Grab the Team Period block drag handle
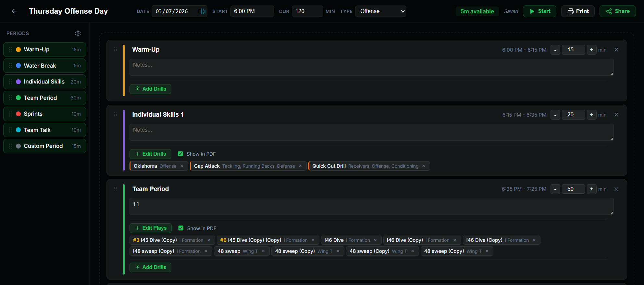 click(116, 189)
